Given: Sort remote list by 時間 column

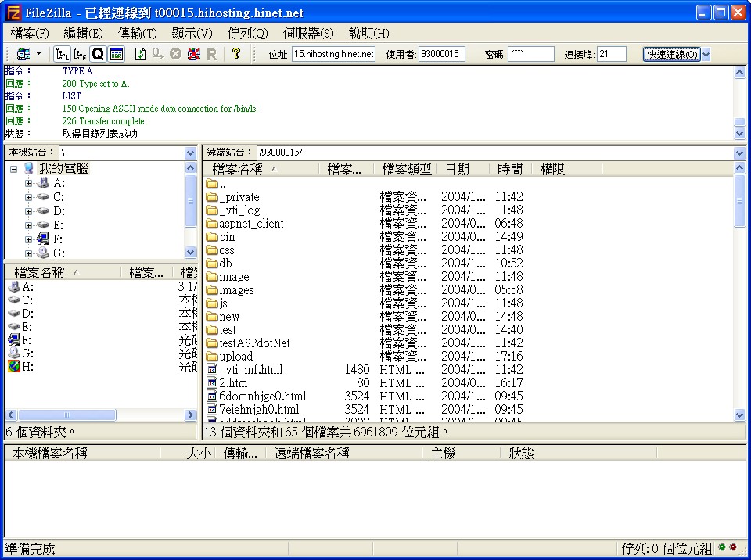Looking at the screenshot, I should click(511, 169).
